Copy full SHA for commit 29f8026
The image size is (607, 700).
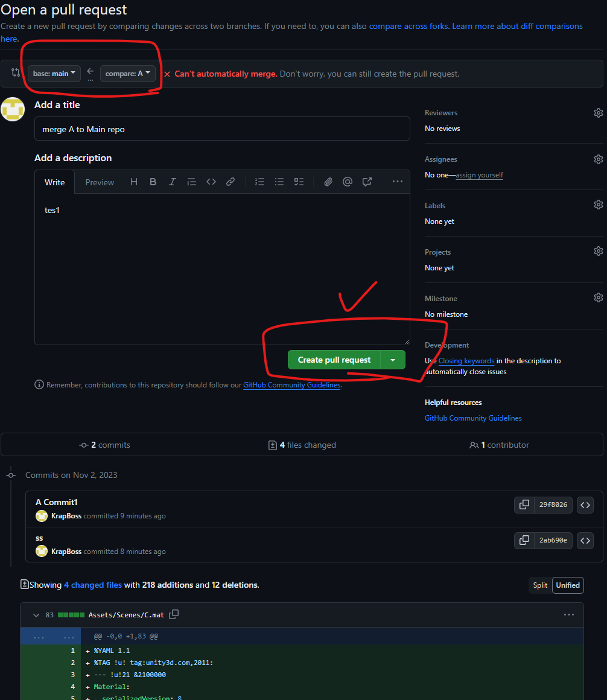click(524, 505)
